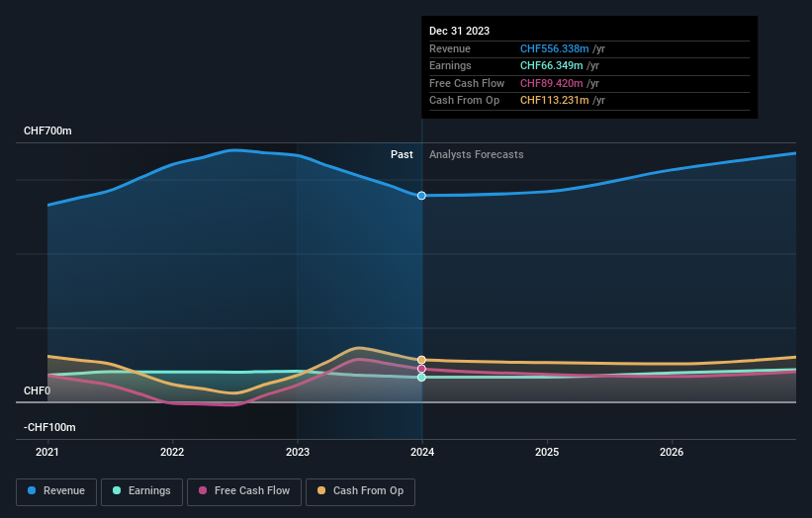812x518 pixels.
Task: Click the 2025 x-axis label
Action: click(x=547, y=452)
